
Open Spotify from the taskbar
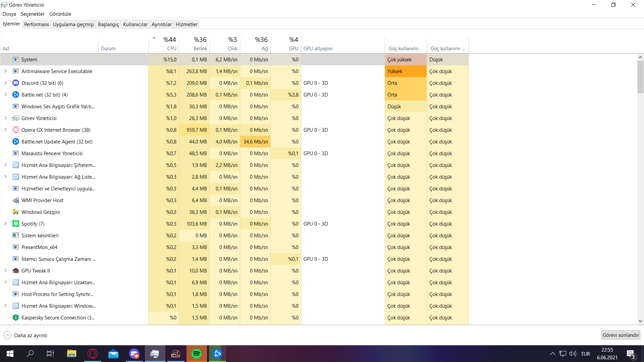coord(197,354)
